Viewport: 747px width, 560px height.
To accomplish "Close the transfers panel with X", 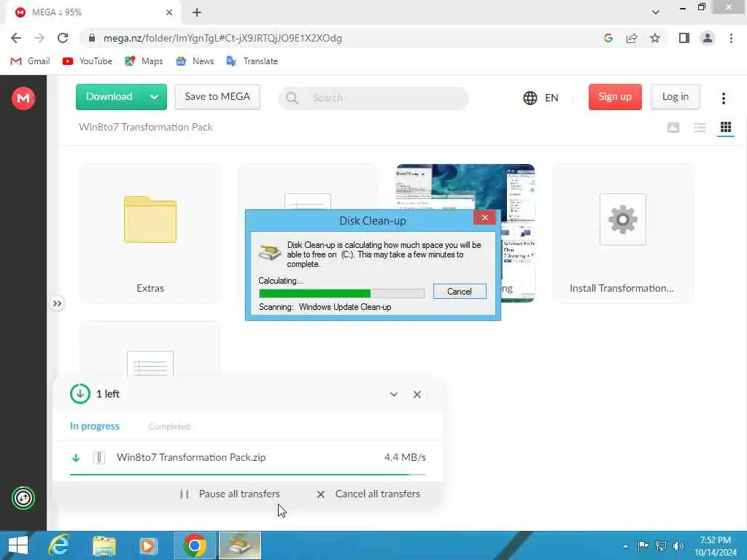I will [417, 394].
